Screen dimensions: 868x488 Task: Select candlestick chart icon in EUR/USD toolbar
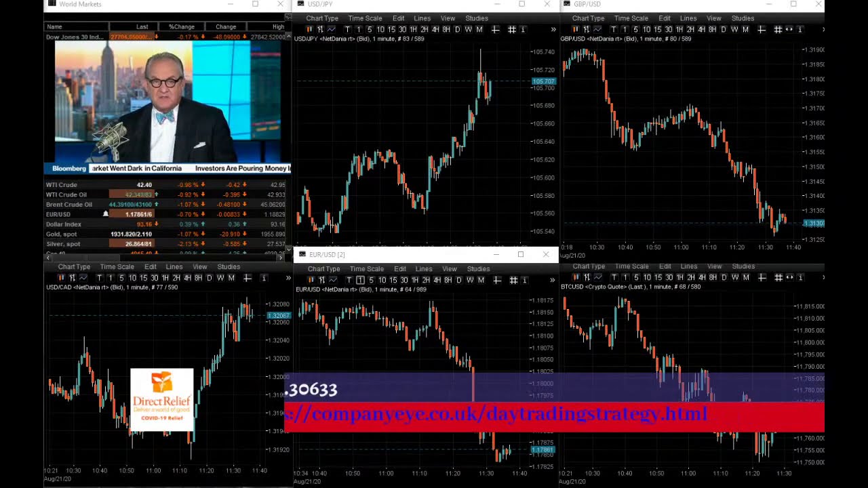click(x=311, y=280)
